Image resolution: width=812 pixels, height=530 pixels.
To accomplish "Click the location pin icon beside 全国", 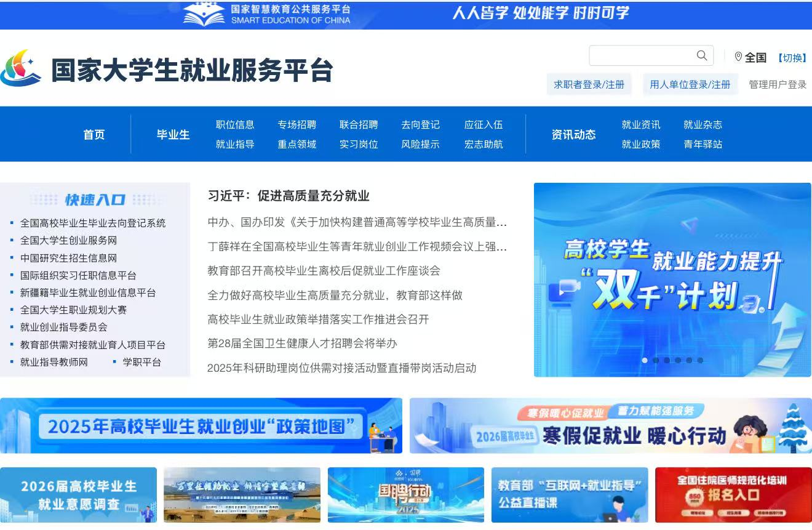I will 738,57.
